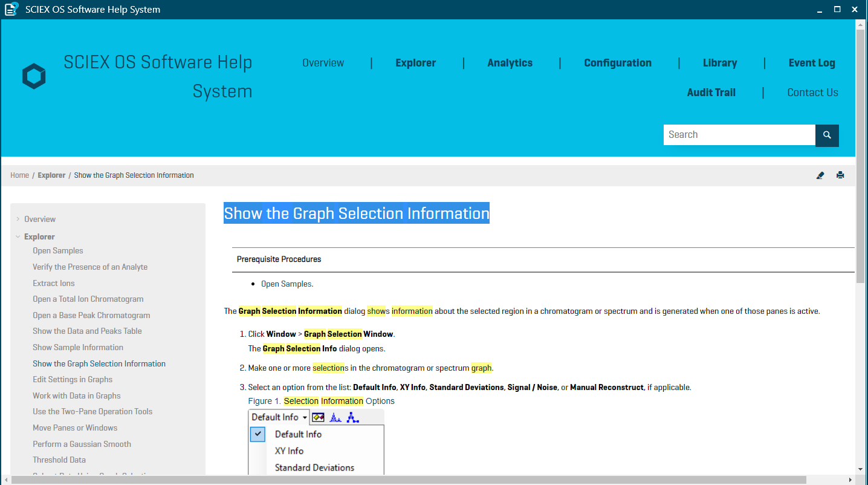Viewport: 868px width, 485px height.
Task: Select 'Show the Graph Selection Information' sidebar item
Action: 99,363
